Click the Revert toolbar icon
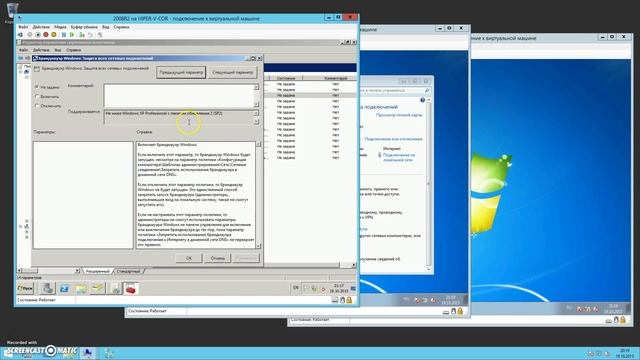The image size is (640, 360). coord(90,35)
